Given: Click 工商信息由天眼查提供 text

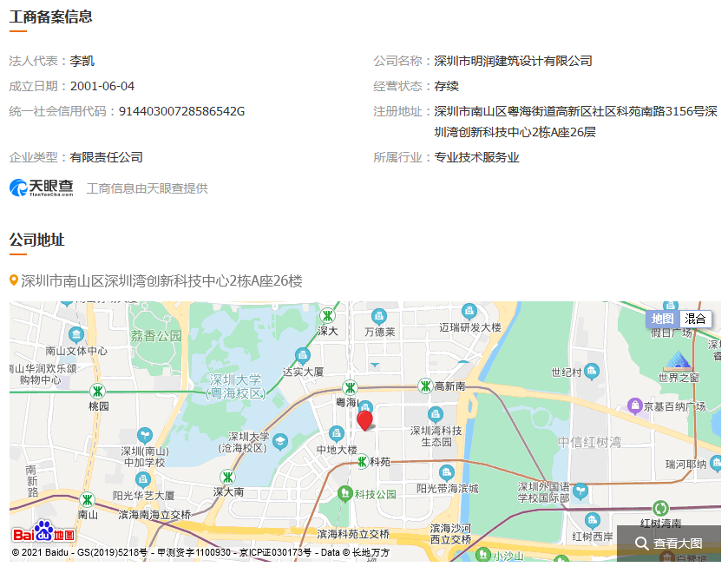Looking at the screenshot, I should 148,188.
